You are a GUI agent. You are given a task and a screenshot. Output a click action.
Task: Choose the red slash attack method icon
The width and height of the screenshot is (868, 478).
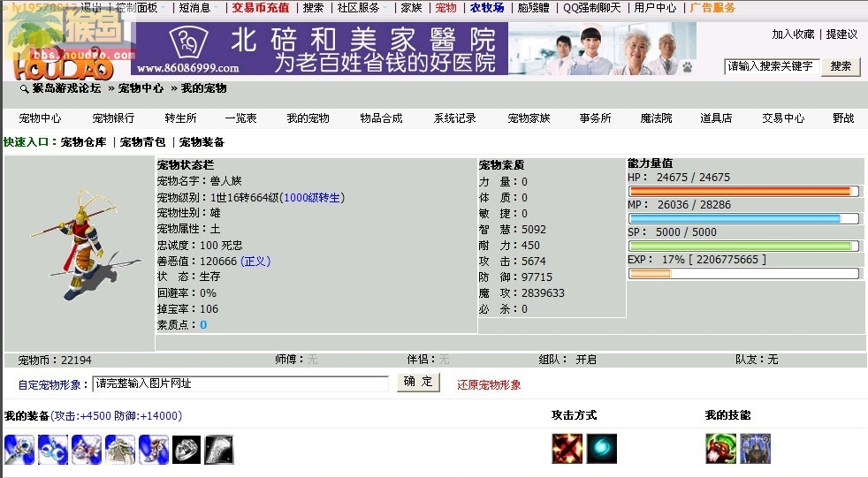(567, 449)
